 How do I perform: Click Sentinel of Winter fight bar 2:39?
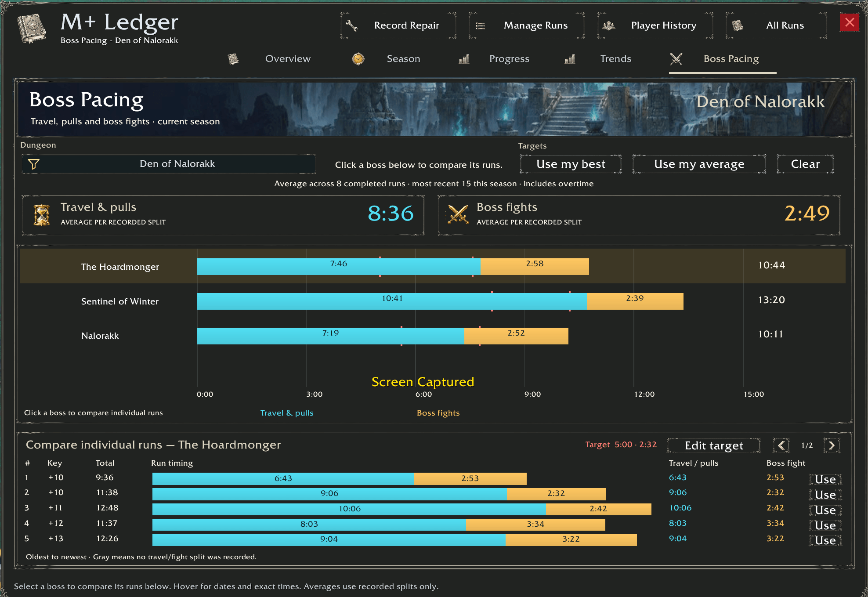(x=635, y=301)
